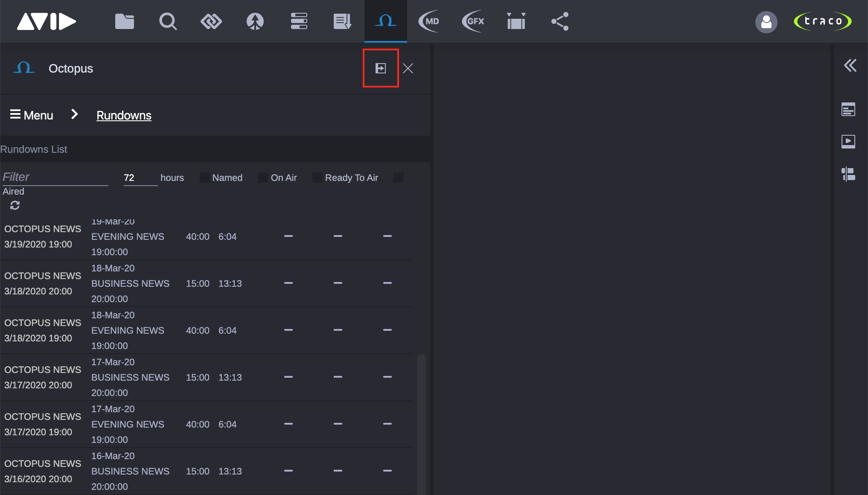Refresh the rundowns list
868x495 pixels.
(x=15, y=205)
